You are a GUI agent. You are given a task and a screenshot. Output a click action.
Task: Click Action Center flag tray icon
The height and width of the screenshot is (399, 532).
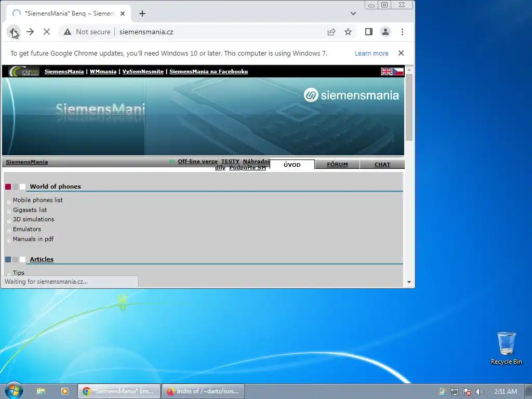pyautogui.click(x=467, y=392)
